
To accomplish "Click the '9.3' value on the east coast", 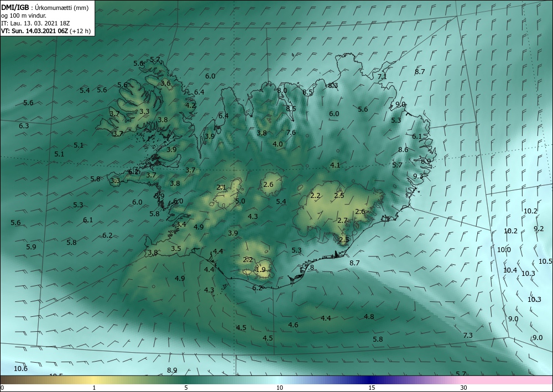I will (418, 176).
